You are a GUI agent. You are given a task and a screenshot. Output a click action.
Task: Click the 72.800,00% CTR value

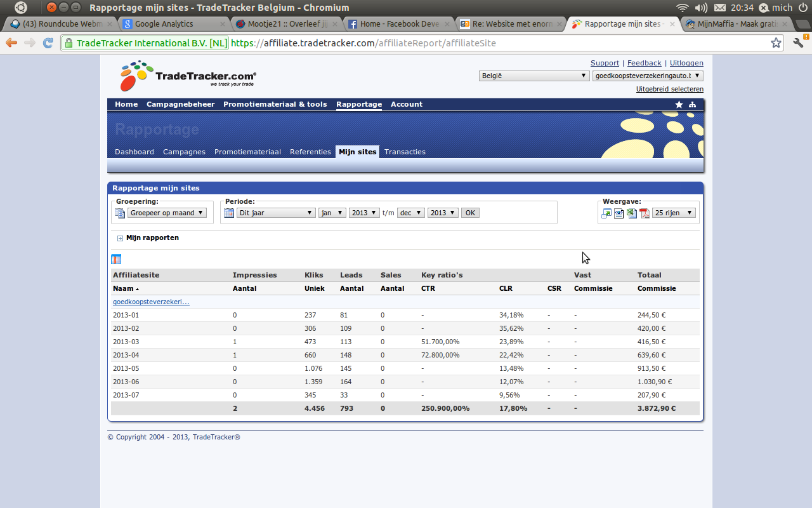point(440,355)
